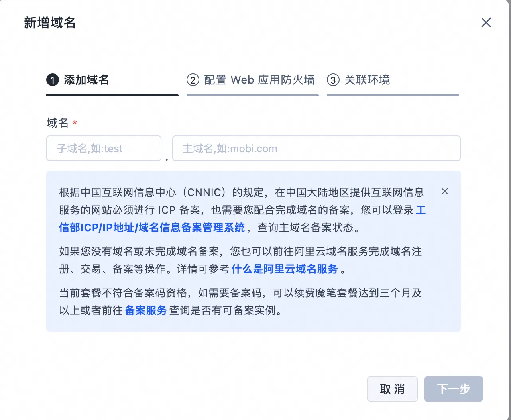Go to 配置 Web 应用防火墙 step label
The image size is (511, 420).
pyautogui.click(x=259, y=80)
